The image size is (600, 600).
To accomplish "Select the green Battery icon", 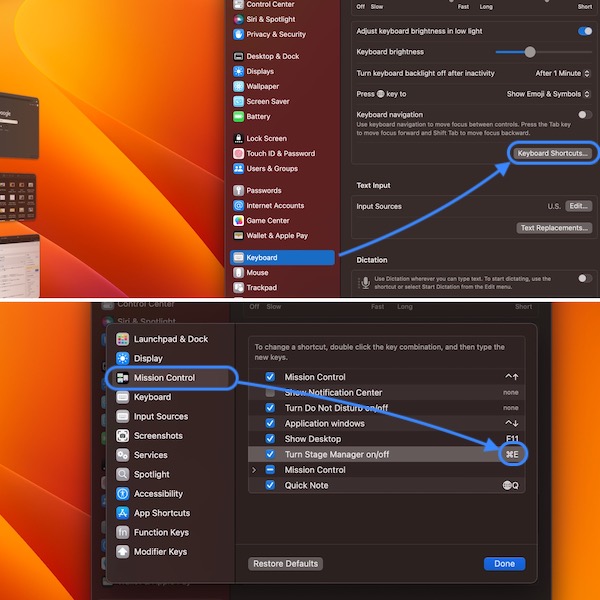I will pyautogui.click(x=238, y=116).
